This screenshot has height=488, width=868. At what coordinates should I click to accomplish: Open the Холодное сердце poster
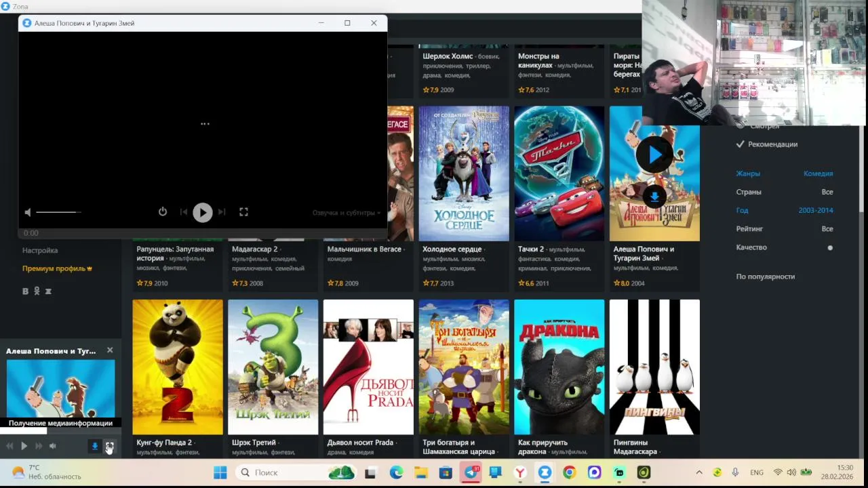click(464, 174)
